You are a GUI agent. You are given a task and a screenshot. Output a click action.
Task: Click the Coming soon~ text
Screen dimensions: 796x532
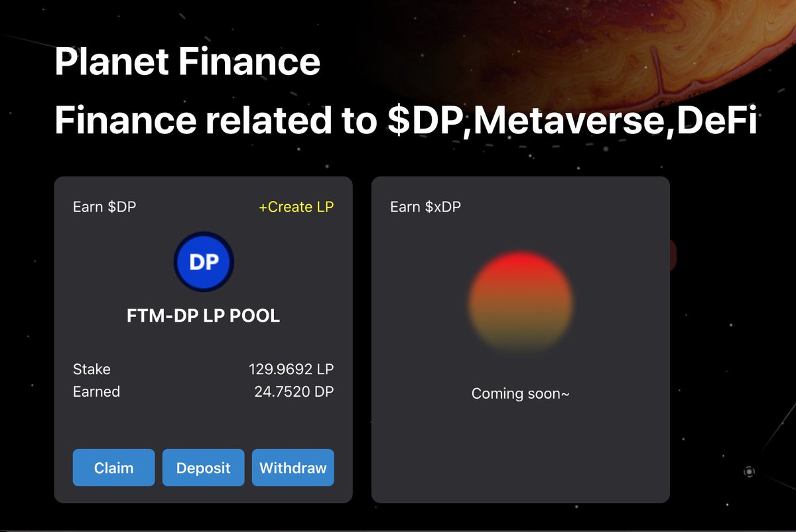pyautogui.click(x=521, y=393)
